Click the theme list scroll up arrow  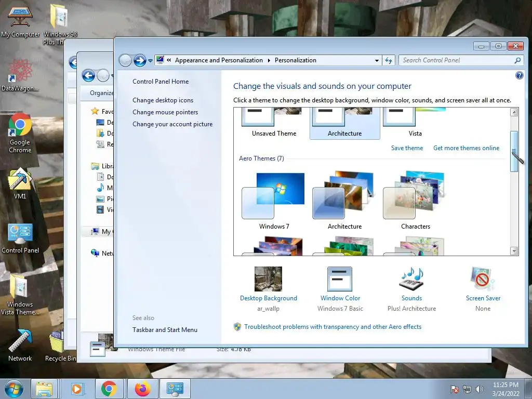(x=514, y=112)
